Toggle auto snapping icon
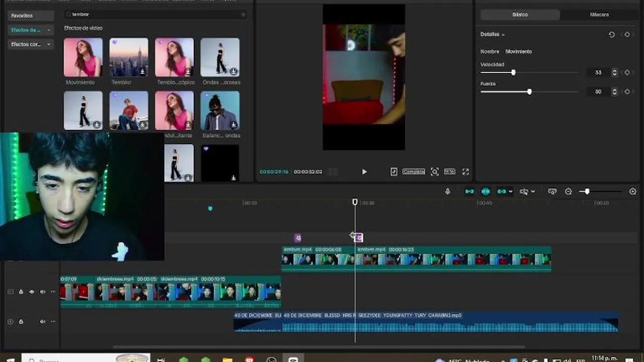The height and width of the screenshot is (362, 644). (x=486, y=192)
